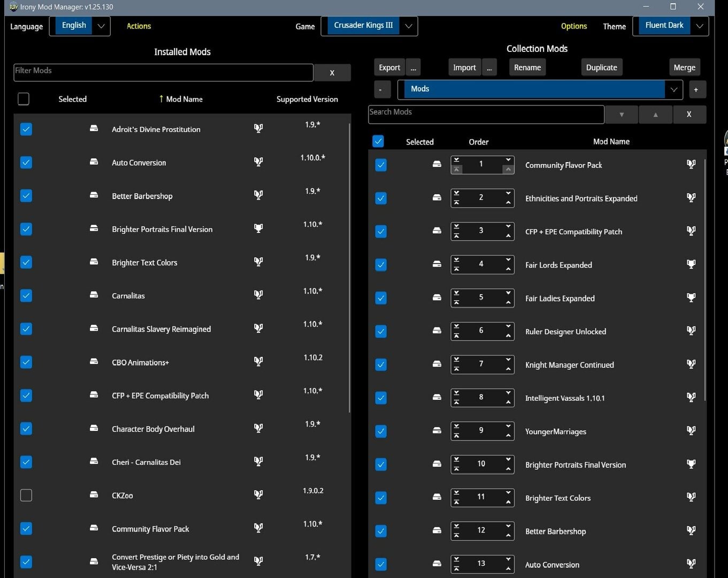Click the achievement trophy icon for Auto Conversion in Installed Mods

click(258, 162)
